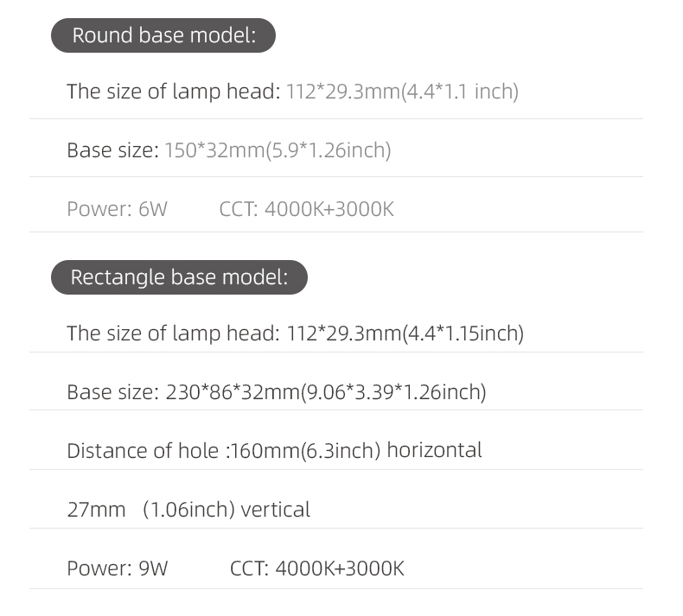The width and height of the screenshot is (683, 616).
Task: Click the "Rectangle base model:" header pill
Action: pos(178,277)
